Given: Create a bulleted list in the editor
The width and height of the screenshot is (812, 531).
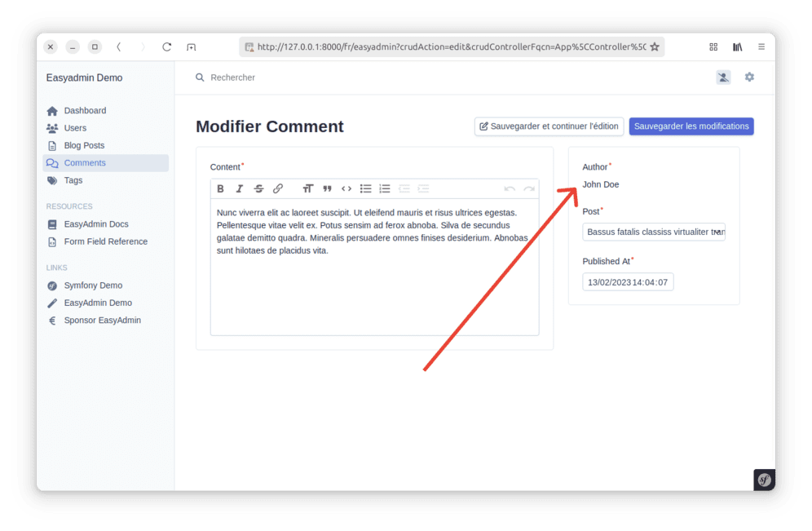Looking at the screenshot, I should coord(366,188).
